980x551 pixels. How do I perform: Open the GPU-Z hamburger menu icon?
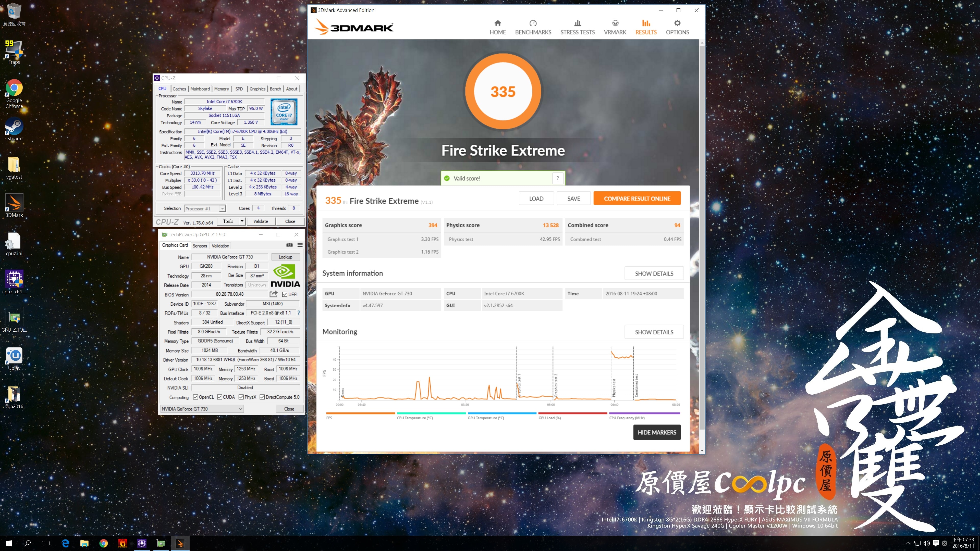pos(300,245)
